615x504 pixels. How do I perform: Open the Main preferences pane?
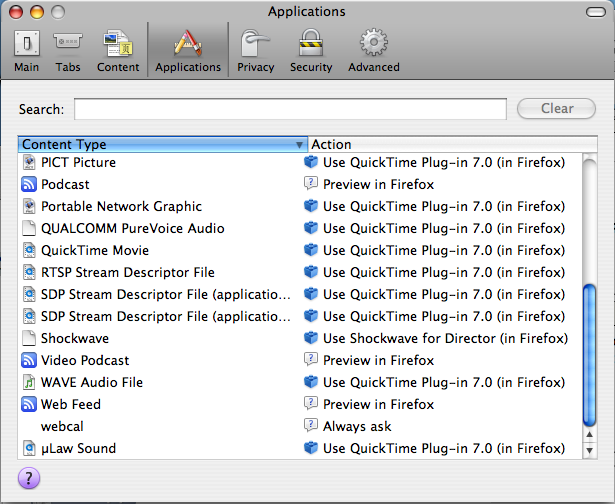27,51
